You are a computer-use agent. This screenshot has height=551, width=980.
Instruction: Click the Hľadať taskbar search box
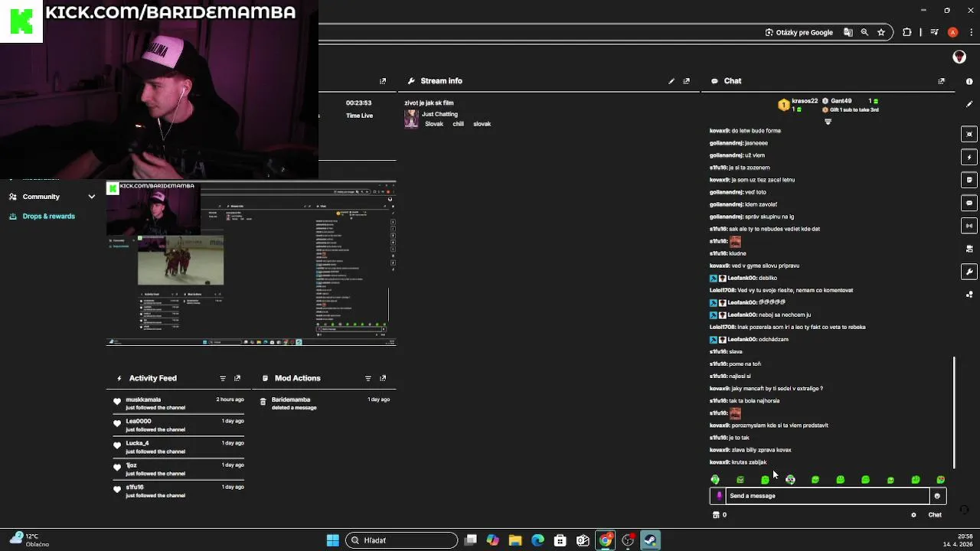(401, 540)
